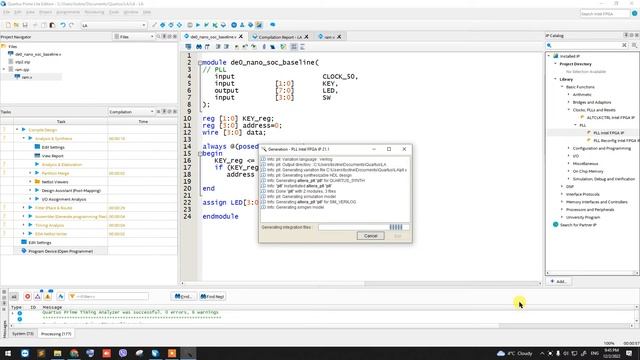Open Chrome from the taskbar

pyautogui.click(x=74, y=353)
